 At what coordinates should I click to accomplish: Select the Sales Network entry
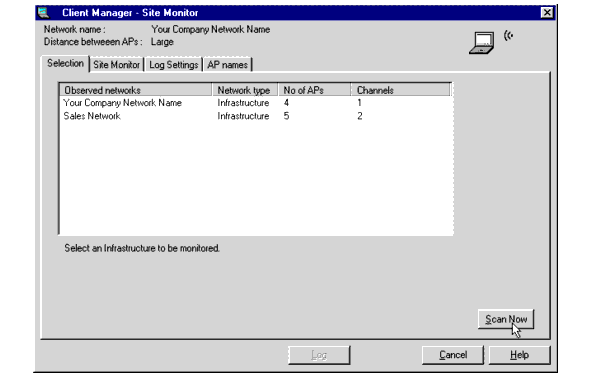pyautogui.click(x=92, y=116)
